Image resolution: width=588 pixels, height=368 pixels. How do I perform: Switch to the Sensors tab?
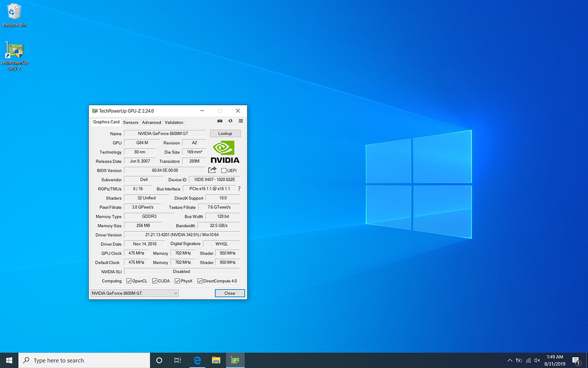(x=130, y=122)
